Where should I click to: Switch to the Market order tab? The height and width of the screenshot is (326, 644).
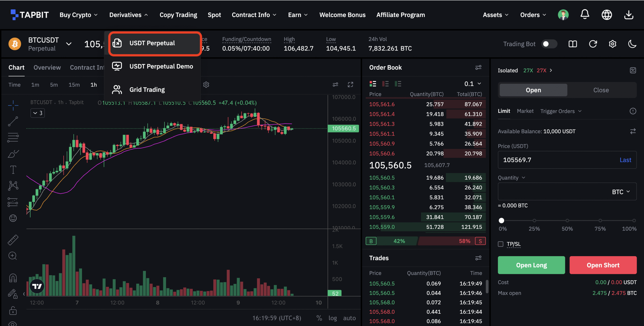click(525, 111)
